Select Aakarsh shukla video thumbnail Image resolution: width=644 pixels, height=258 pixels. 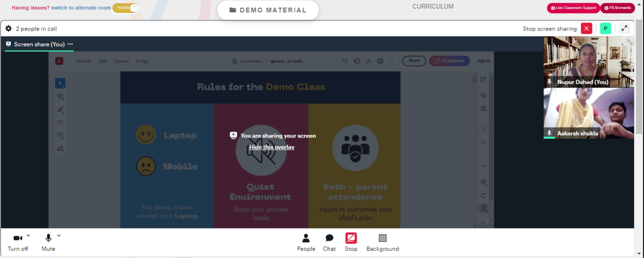pyautogui.click(x=589, y=113)
